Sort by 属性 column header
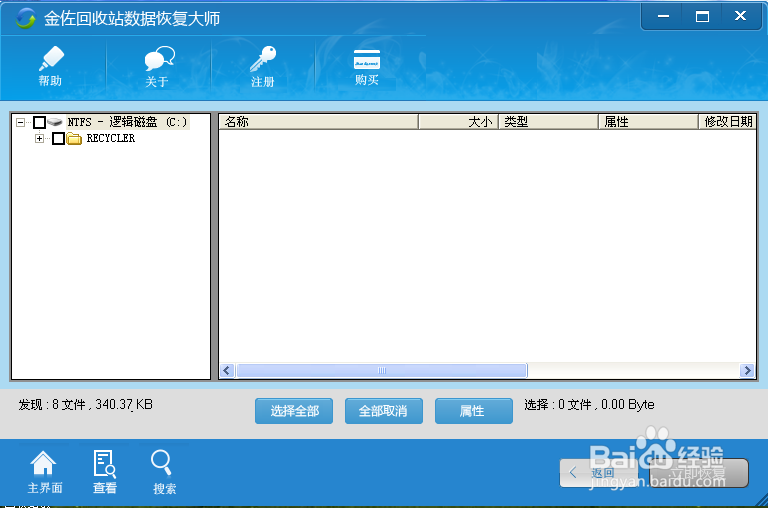The width and height of the screenshot is (768, 508). (648, 121)
